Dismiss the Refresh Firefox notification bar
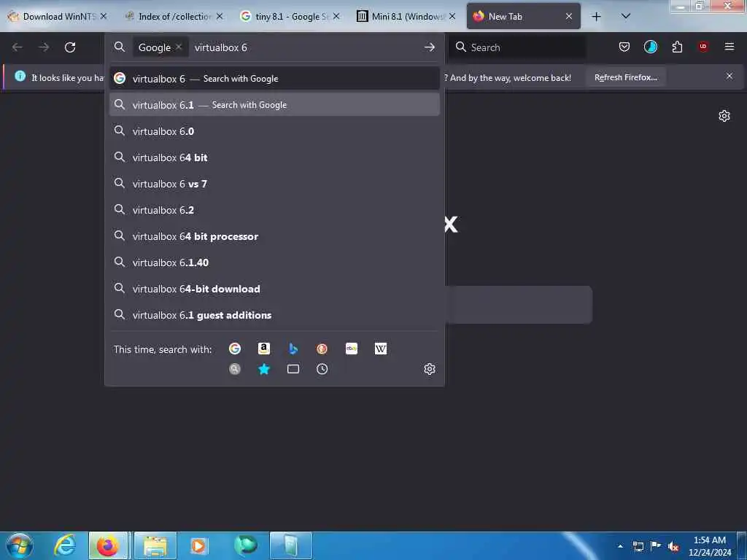This screenshot has height=560, width=747. pos(729,76)
